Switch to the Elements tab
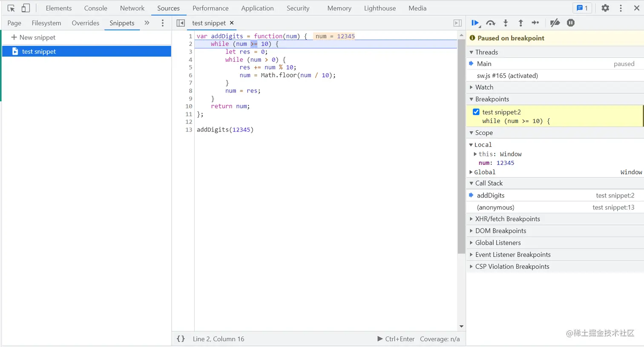The height and width of the screenshot is (347, 644). coord(59,8)
